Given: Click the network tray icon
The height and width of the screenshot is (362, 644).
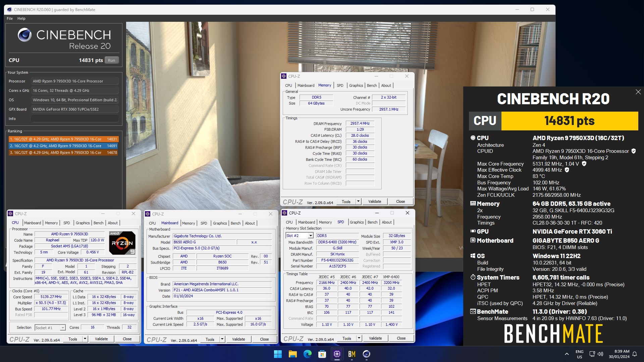Looking at the screenshot, I should tap(592, 354).
